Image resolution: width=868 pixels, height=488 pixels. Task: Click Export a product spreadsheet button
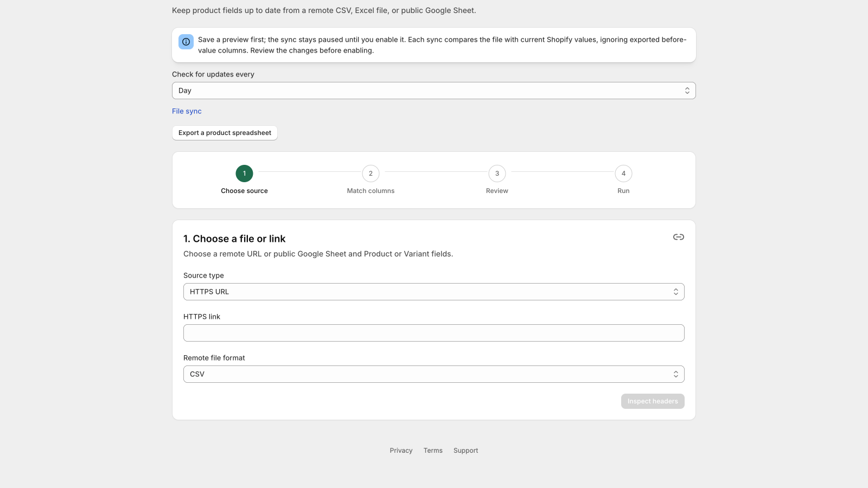225,133
